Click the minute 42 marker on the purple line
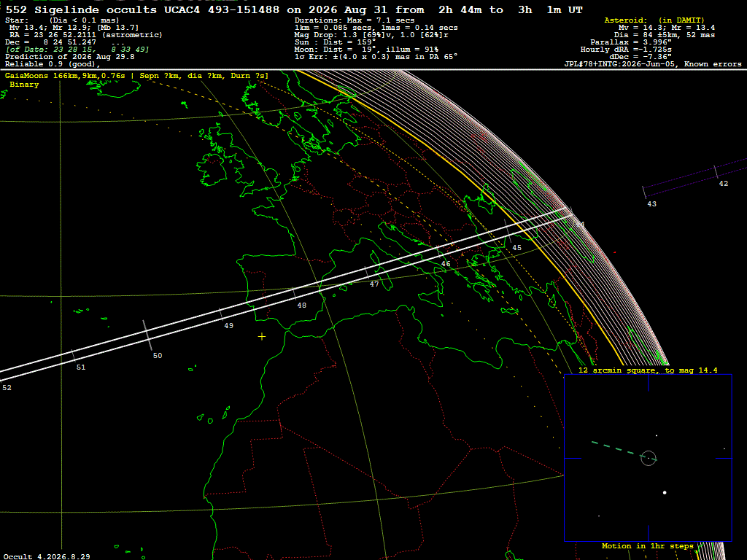This screenshot has width=747, height=560. coord(723,183)
